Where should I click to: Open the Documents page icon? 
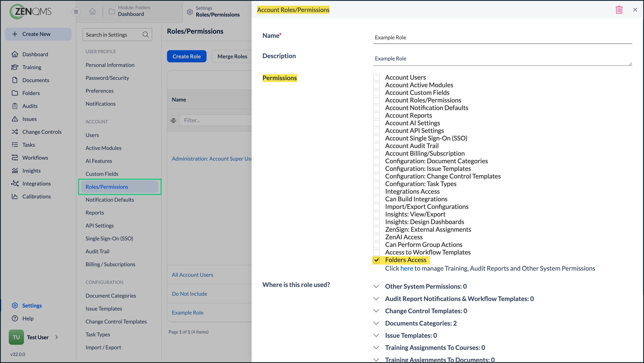15,80
